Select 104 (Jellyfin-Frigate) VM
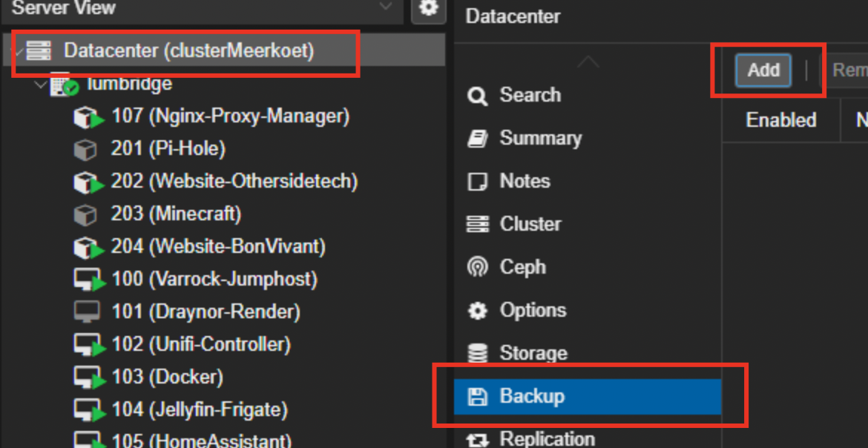 click(x=200, y=409)
